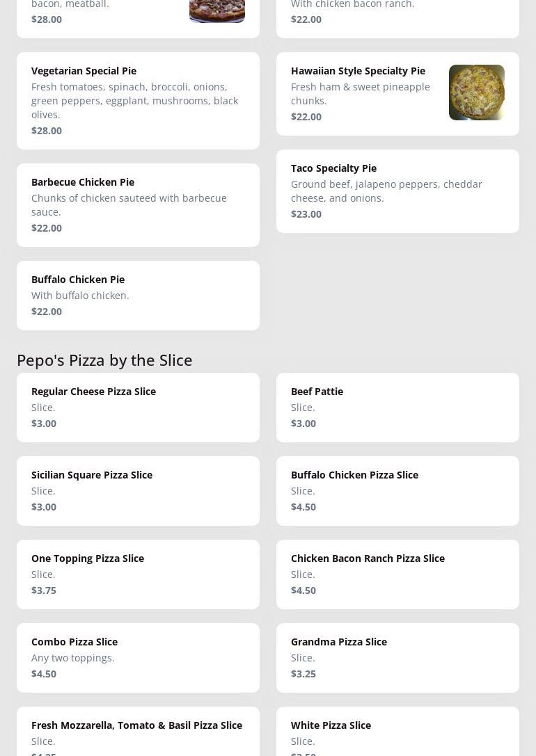Open the Taco Specialty Pie item
This screenshot has width=536, height=756.
397,191
